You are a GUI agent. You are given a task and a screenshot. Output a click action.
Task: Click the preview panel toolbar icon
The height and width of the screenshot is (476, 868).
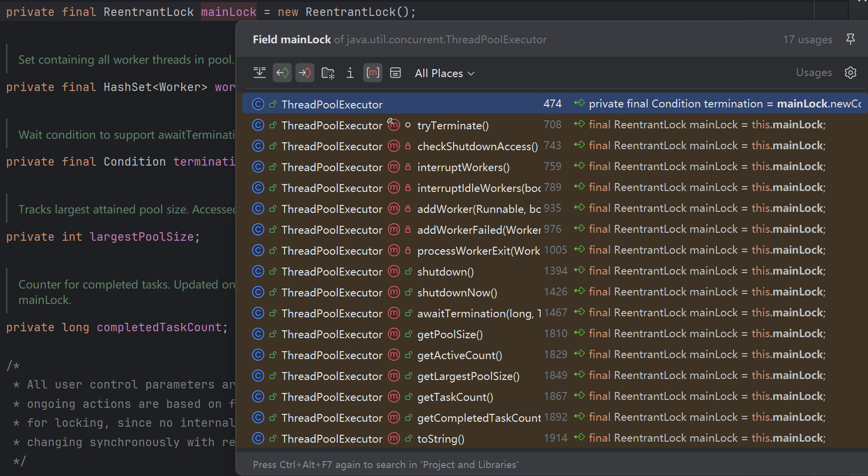click(x=395, y=73)
